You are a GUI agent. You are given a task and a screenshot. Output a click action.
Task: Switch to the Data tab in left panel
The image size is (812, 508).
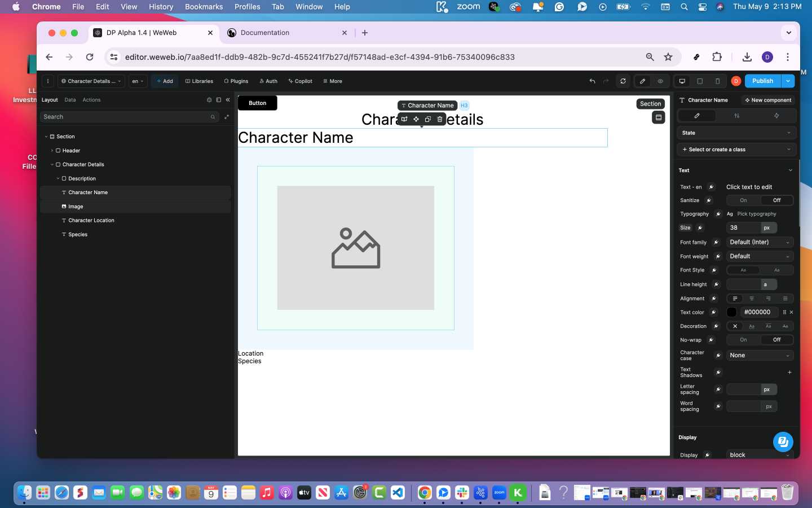[70, 100]
